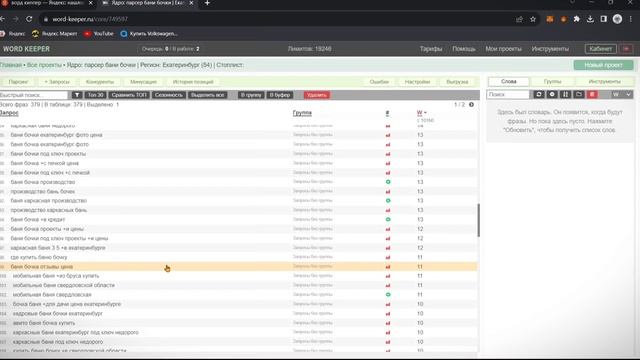Open the W column sort dropdown arrow
640x360 pixels.
pyautogui.click(x=425, y=113)
